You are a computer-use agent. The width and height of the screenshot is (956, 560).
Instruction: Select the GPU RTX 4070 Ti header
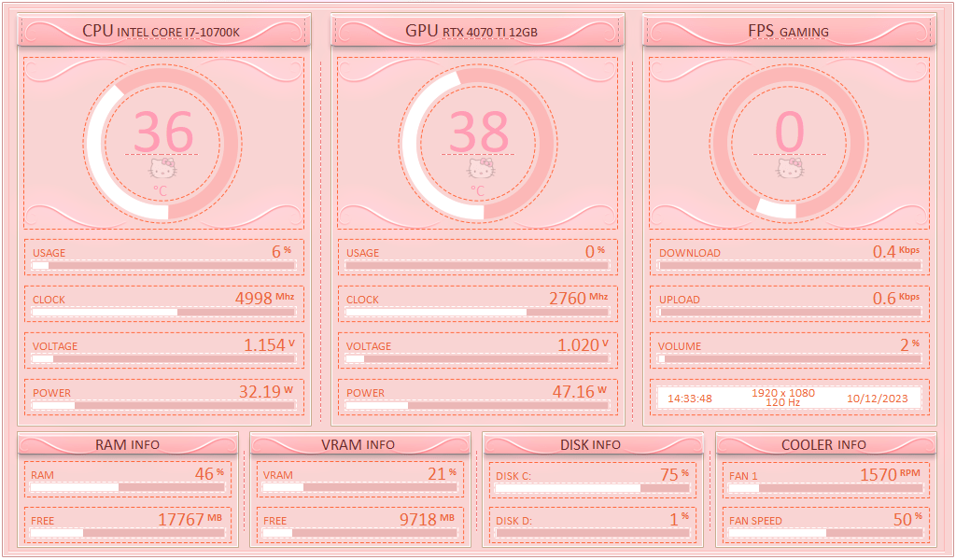click(x=477, y=33)
